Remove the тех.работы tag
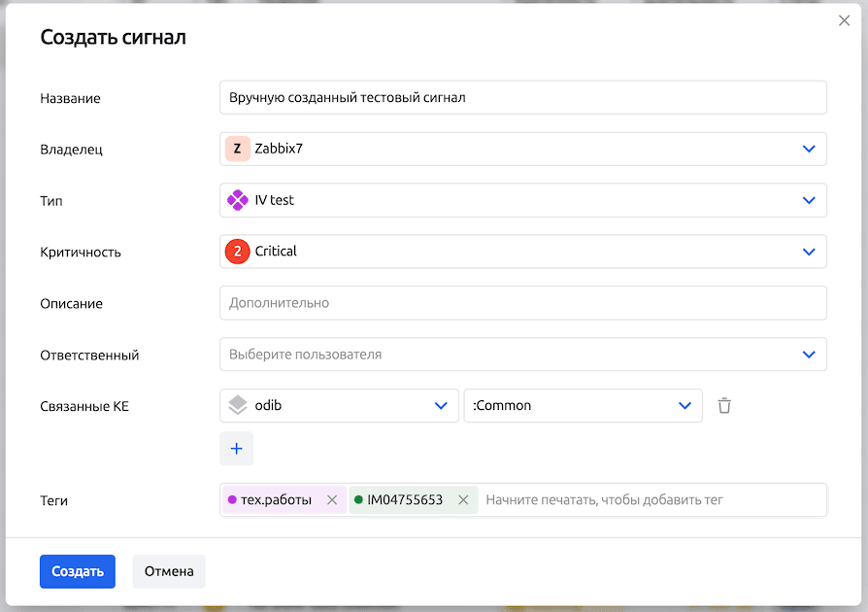 (x=332, y=500)
